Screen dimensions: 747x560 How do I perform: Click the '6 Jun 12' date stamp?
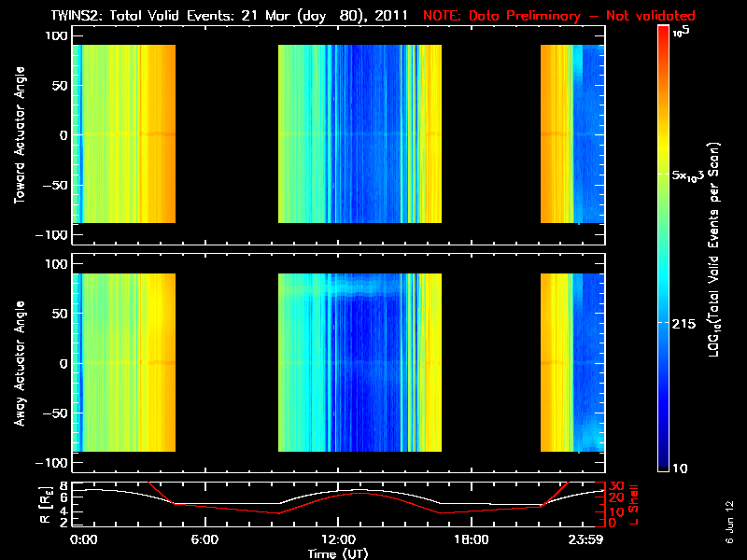pyautogui.click(x=729, y=522)
